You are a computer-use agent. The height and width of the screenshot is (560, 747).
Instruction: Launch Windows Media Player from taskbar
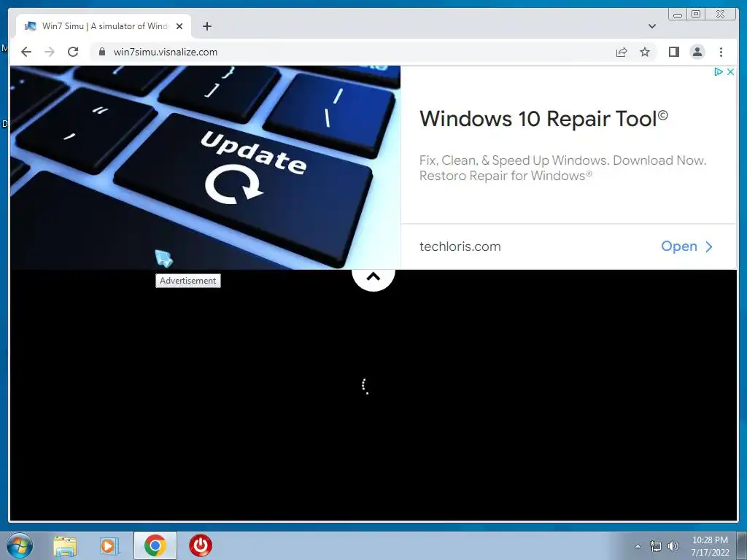click(109, 545)
